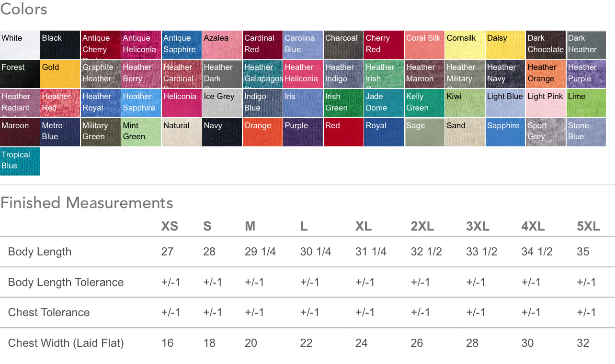Click the Daisy yellow swatch
Screen dimensions: 615x364
click(x=505, y=45)
